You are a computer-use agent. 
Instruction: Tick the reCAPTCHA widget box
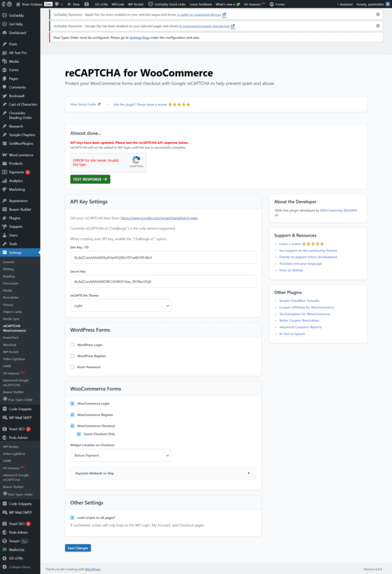(108, 163)
